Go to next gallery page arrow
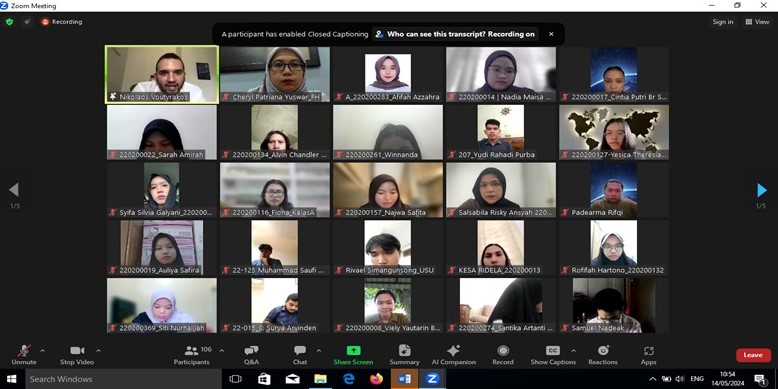The height and width of the screenshot is (389, 778). pyautogui.click(x=762, y=190)
